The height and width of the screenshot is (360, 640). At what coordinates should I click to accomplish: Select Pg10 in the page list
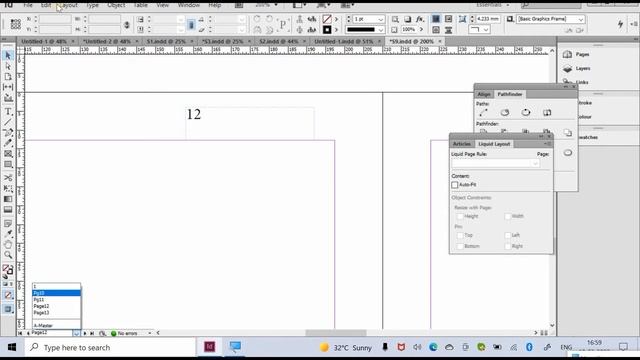[56, 293]
